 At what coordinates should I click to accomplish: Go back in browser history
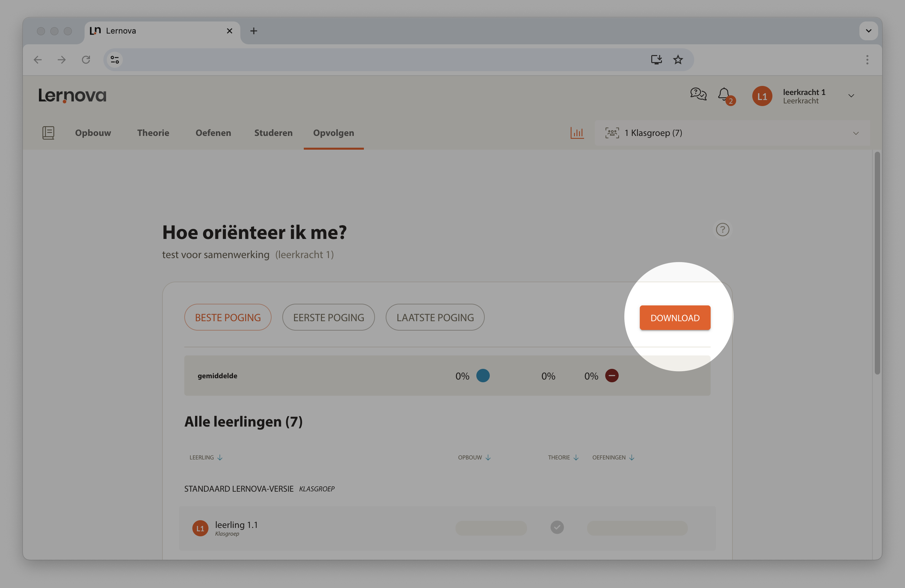point(38,60)
